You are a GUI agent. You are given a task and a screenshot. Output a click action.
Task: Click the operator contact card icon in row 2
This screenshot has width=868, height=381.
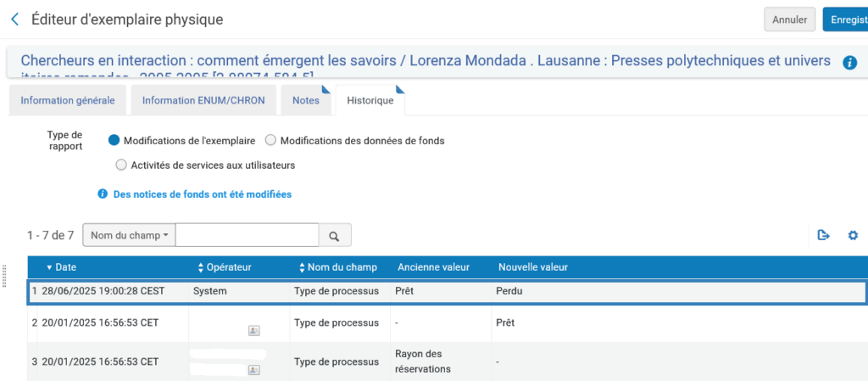tap(254, 330)
